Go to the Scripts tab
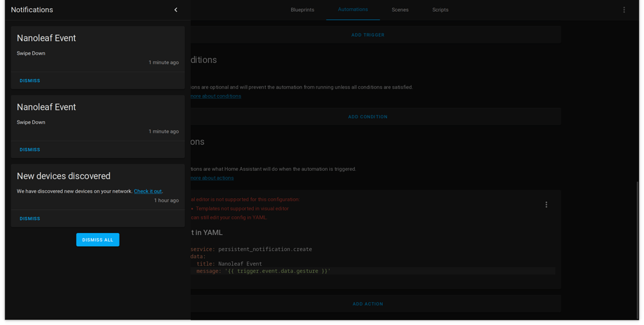Viewport: 644px width, 325px height. 441,10
